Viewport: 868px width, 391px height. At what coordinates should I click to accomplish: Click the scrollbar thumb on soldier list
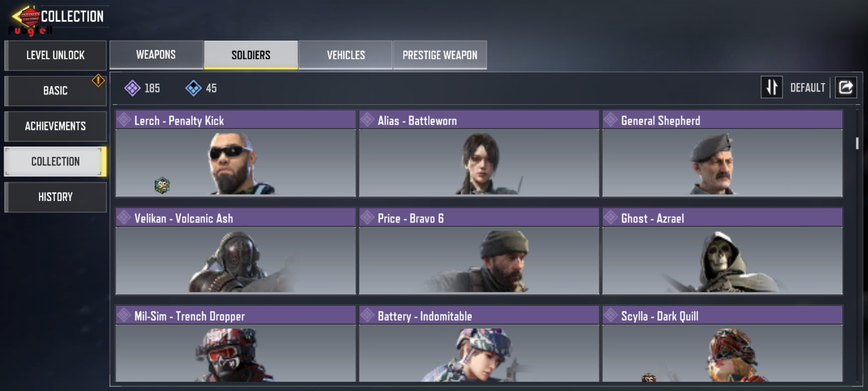click(x=857, y=143)
